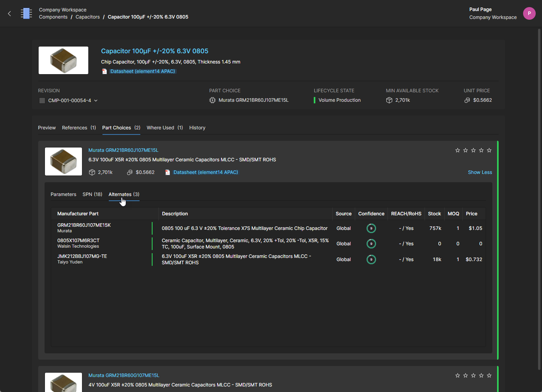This screenshot has width=542, height=392.
Task: Click the unit price coins icon
Action: 467,100
